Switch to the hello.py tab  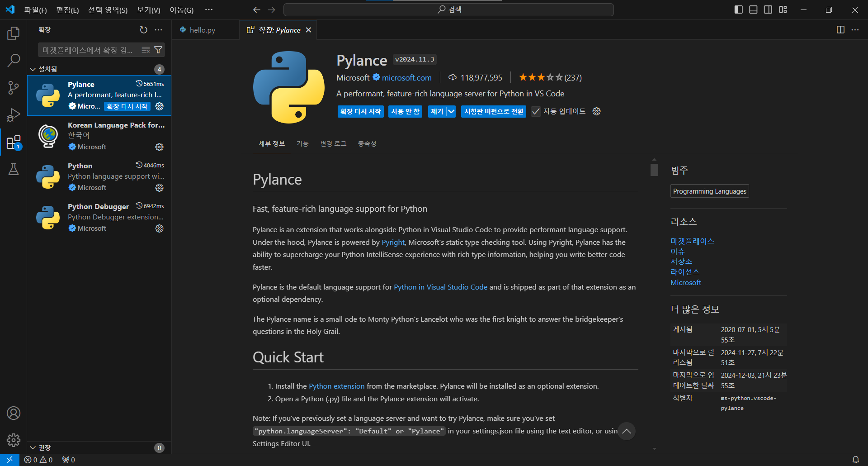206,30
